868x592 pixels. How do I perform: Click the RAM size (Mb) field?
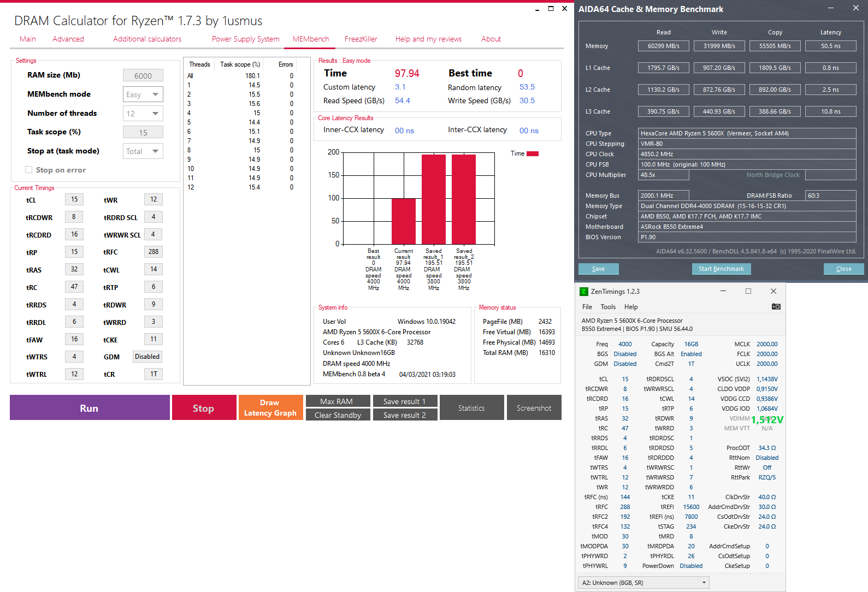pyautogui.click(x=143, y=75)
